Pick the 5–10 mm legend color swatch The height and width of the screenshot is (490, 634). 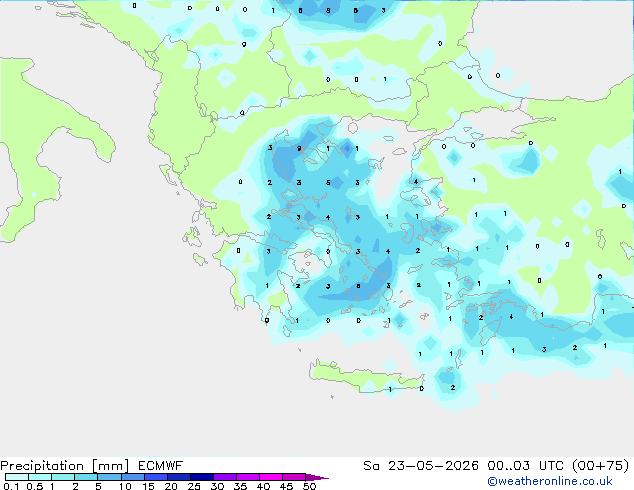point(109,477)
